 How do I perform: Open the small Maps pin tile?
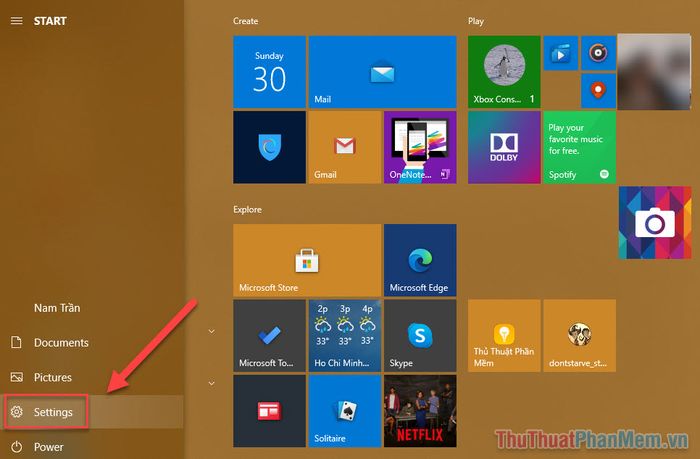coord(598,90)
